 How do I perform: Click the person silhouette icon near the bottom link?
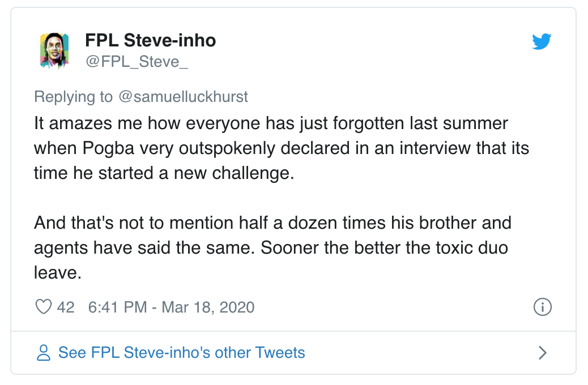(44, 352)
